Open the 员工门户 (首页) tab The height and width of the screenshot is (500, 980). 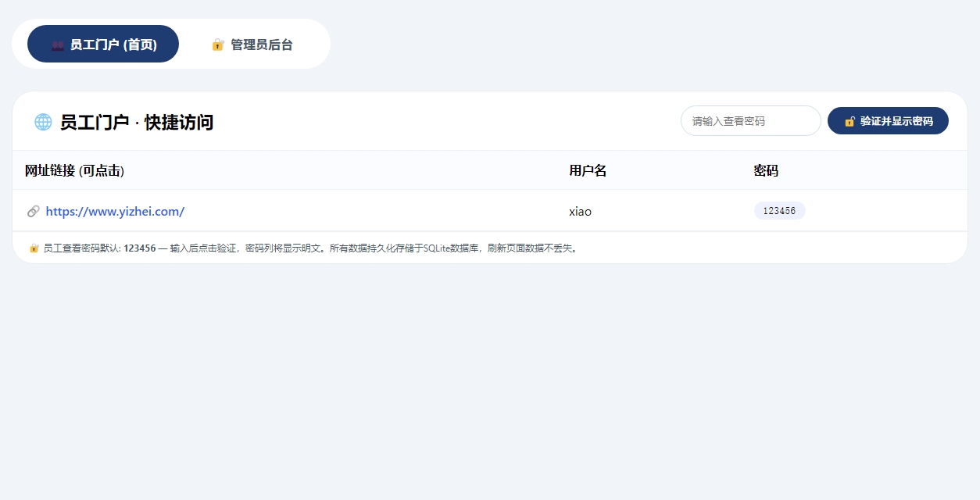coord(103,44)
